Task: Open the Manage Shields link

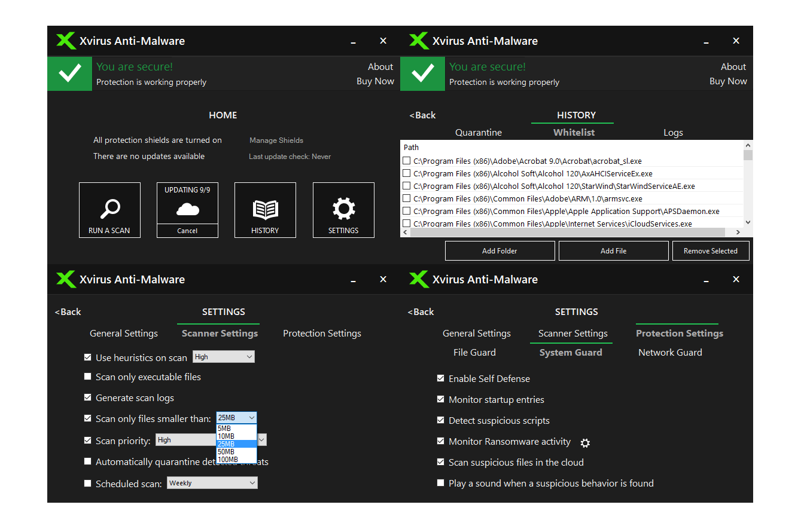Action: (x=276, y=140)
